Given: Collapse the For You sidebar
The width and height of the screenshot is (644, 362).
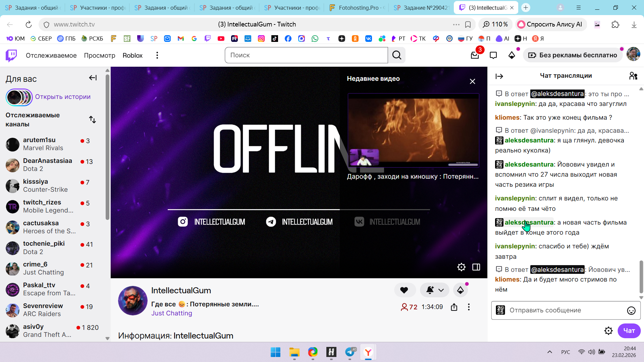Looking at the screenshot, I should point(93,78).
